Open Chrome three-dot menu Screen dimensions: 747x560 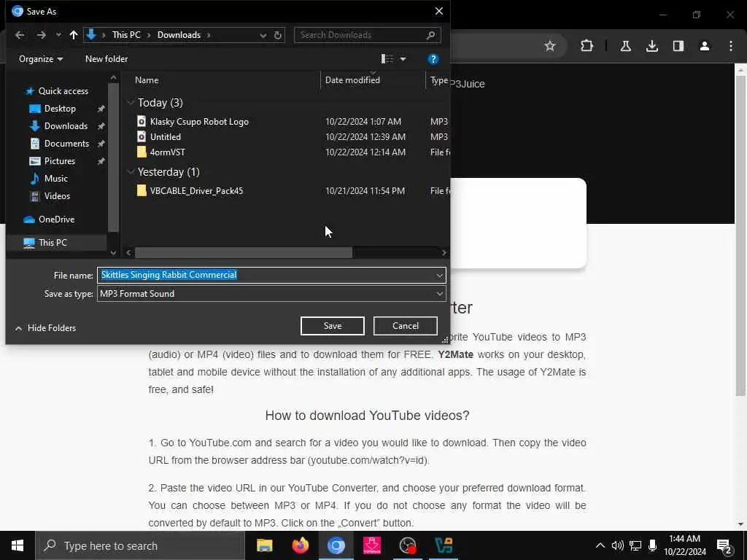click(731, 46)
